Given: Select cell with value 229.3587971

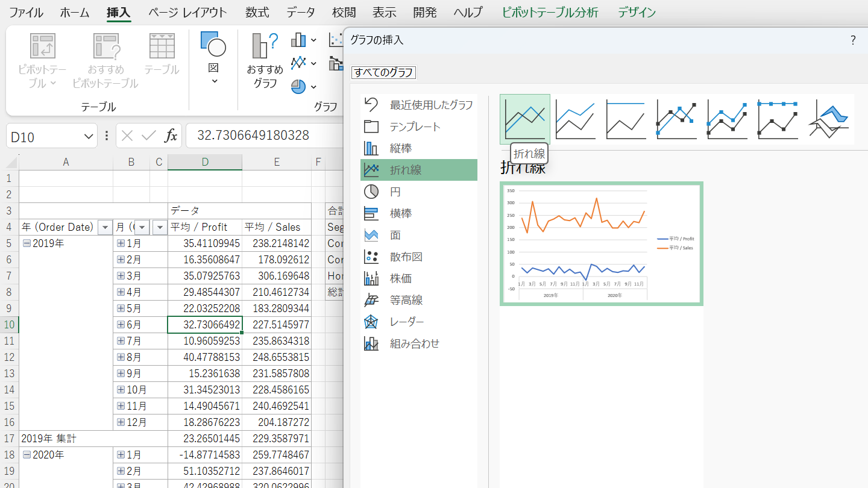Looking at the screenshot, I should click(277, 439).
